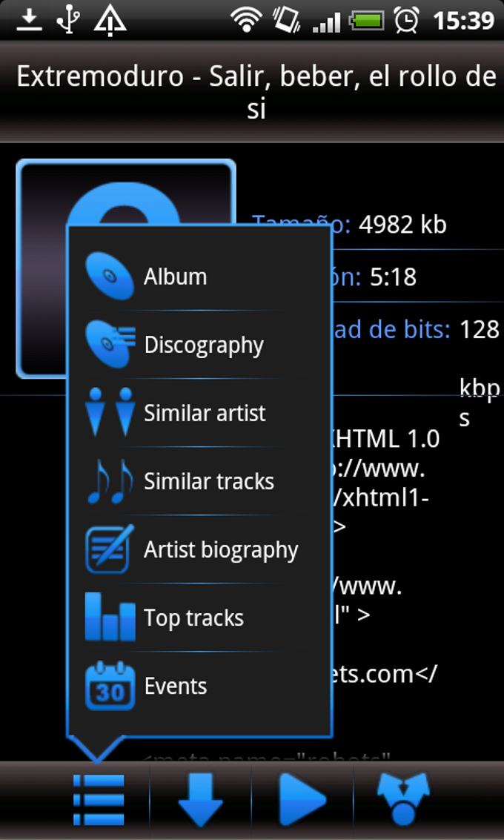Tap the share icon in bottom bar
Image resolution: width=504 pixels, height=840 pixels.
coord(403,800)
